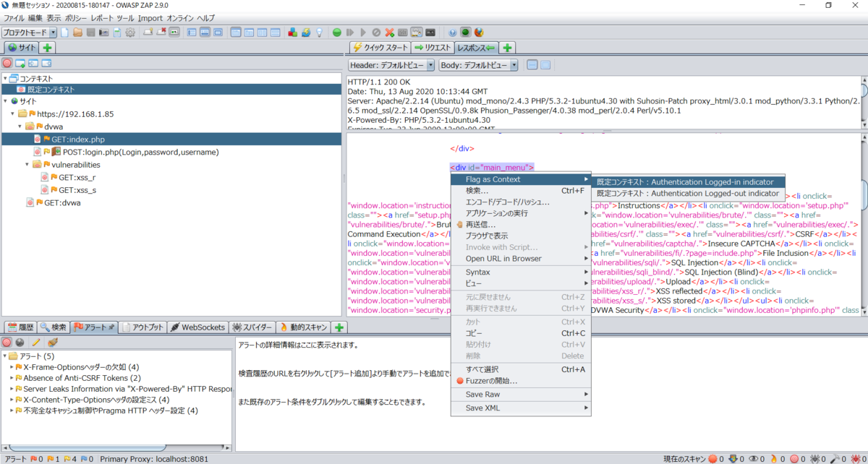Collapse the https://192.168.1.85 tree node
This screenshot has height=464, width=868.
[13, 114]
